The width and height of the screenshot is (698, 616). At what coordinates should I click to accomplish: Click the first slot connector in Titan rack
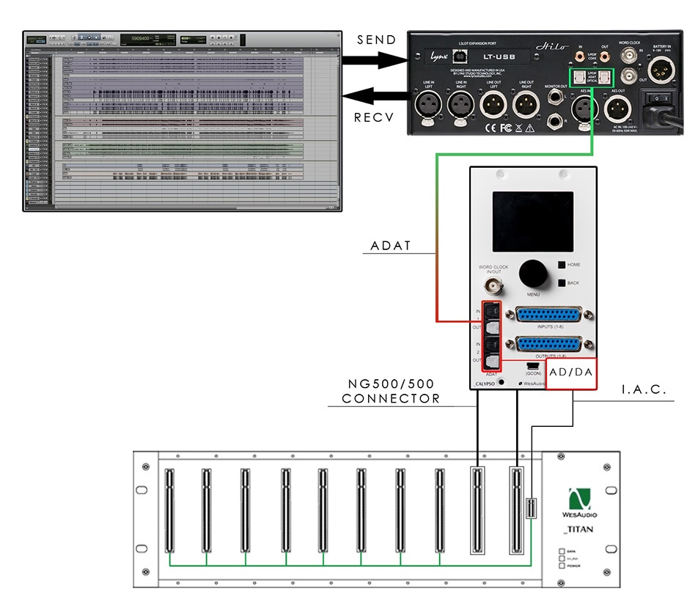[169, 510]
